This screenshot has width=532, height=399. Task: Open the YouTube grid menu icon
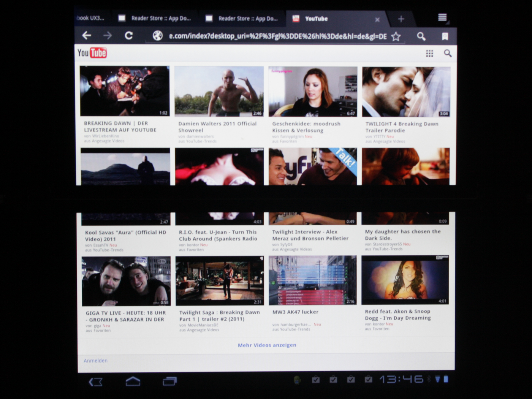point(429,54)
